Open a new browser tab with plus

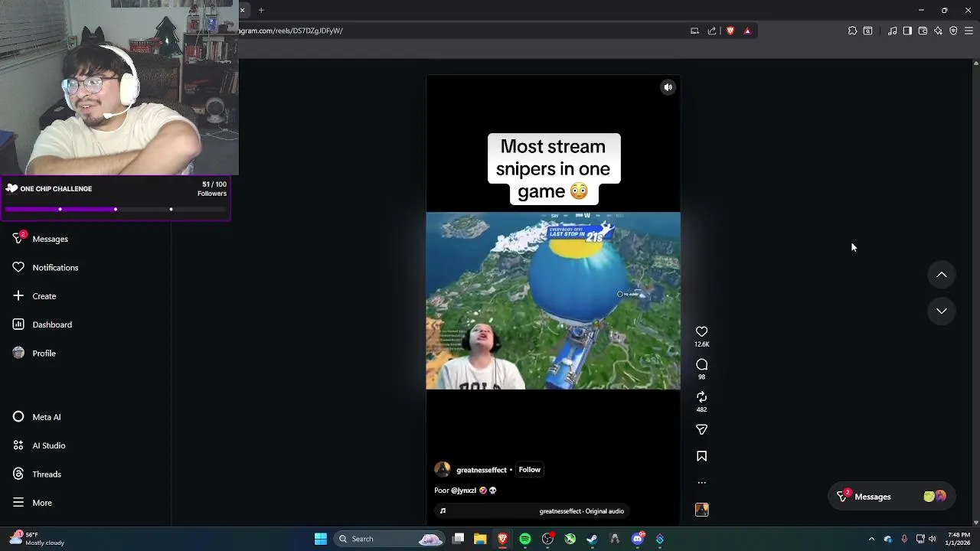point(261,10)
